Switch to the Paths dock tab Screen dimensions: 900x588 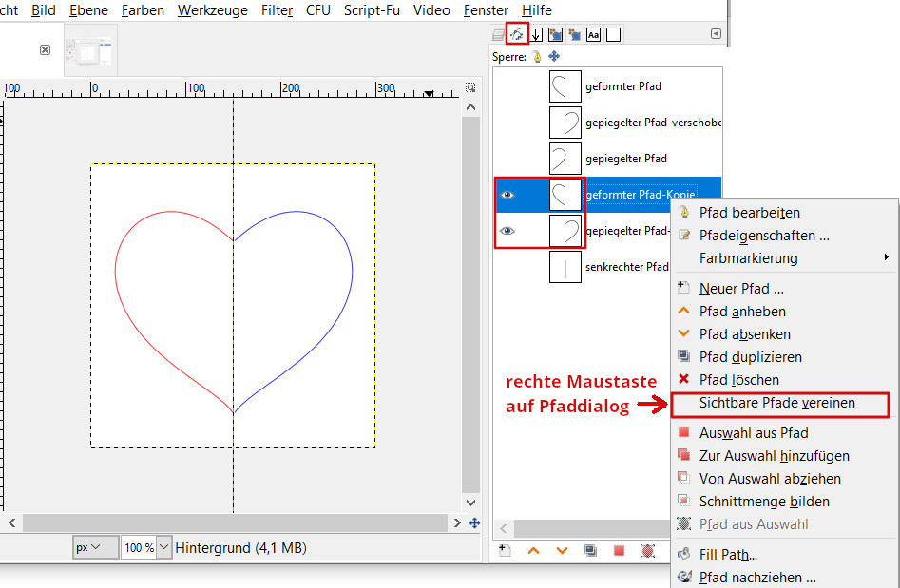[x=517, y=34]
